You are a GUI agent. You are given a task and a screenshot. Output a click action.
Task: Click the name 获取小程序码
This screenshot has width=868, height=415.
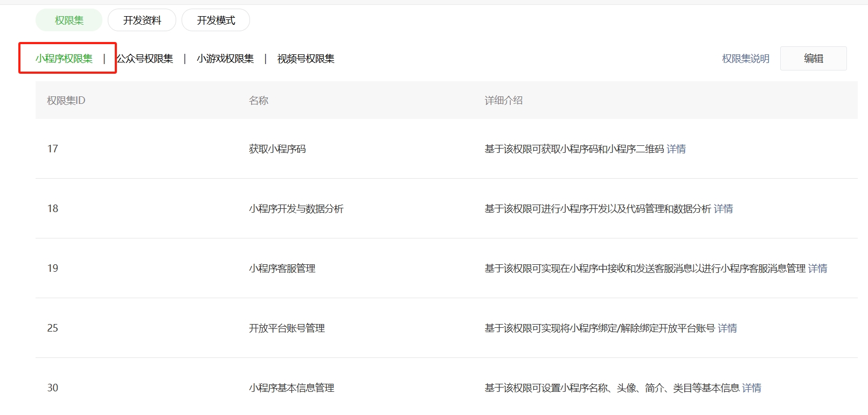277,149
